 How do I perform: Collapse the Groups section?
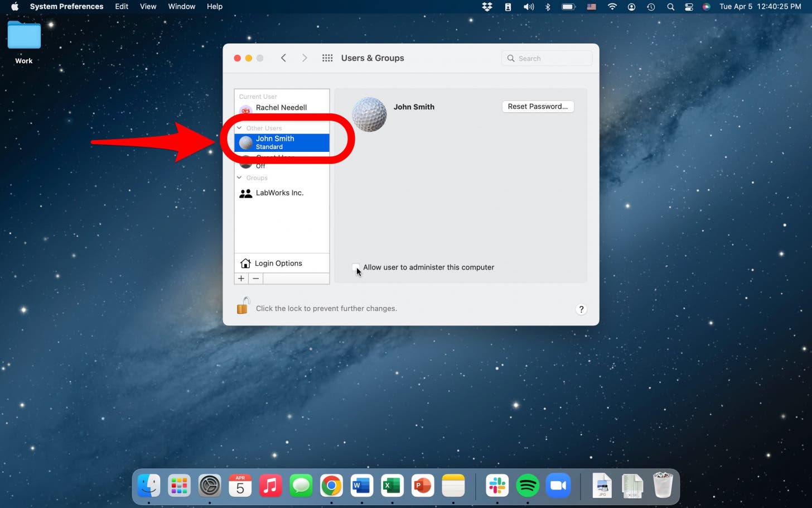239,178
